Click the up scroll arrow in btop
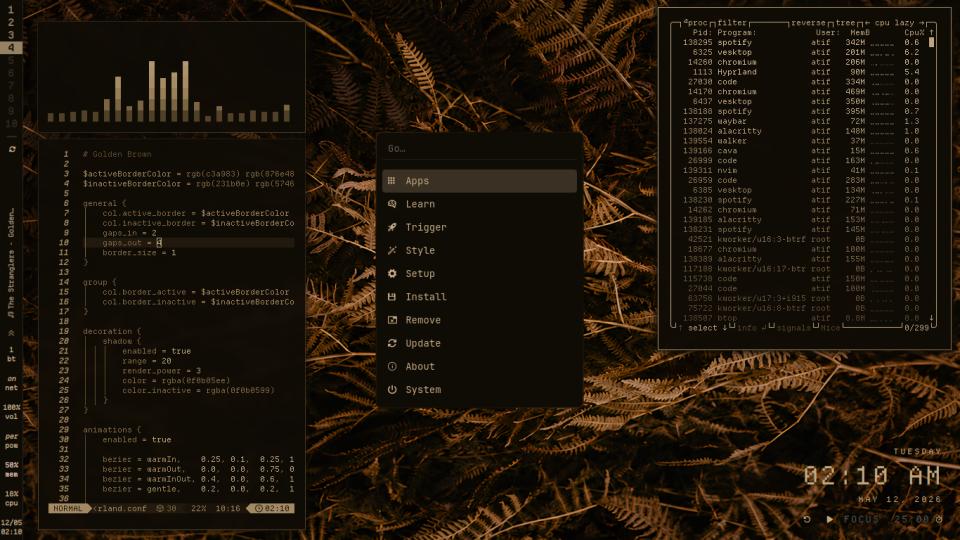The image size is (960, 540). click(x=931, y=32)
